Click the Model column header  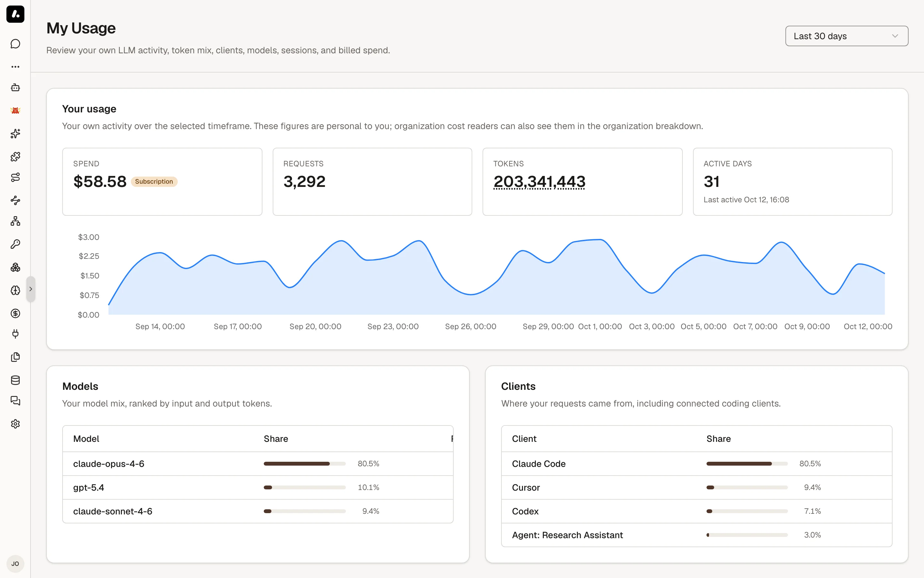click(x=86, y=439)
